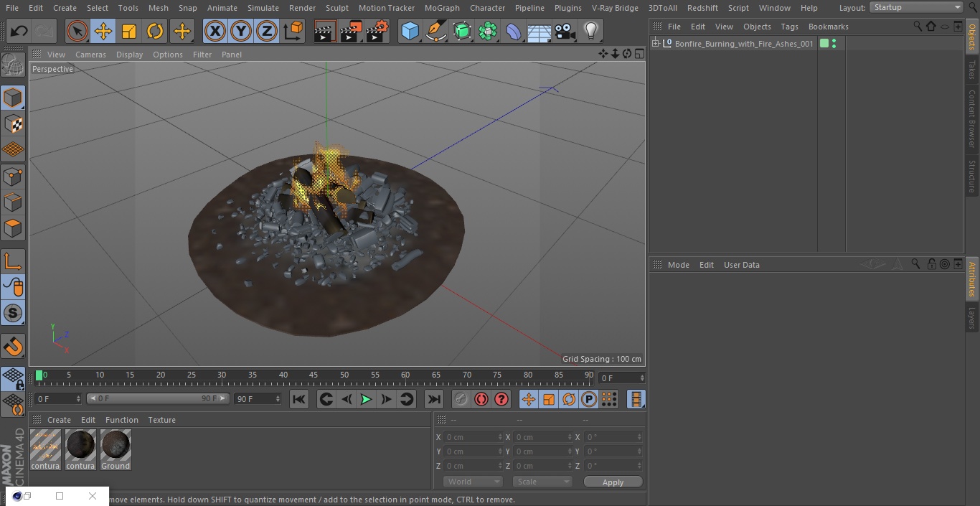The image size is (980, 506).
Task: Add a Camera object
Action: point(565,32)
